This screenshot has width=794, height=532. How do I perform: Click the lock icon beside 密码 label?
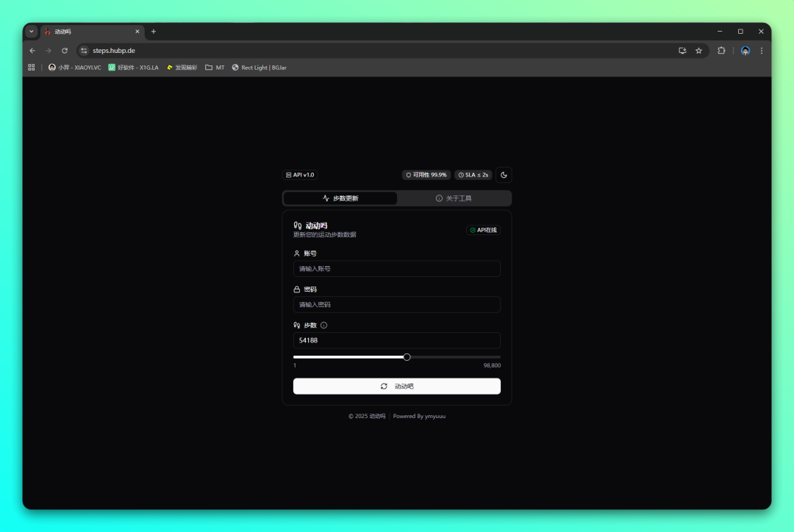point(297,290)
